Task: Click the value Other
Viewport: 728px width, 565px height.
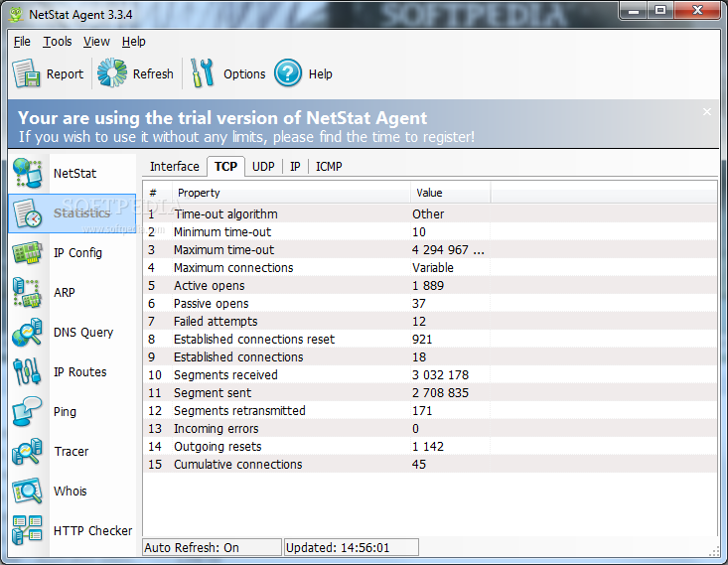Action: [428, 214]
